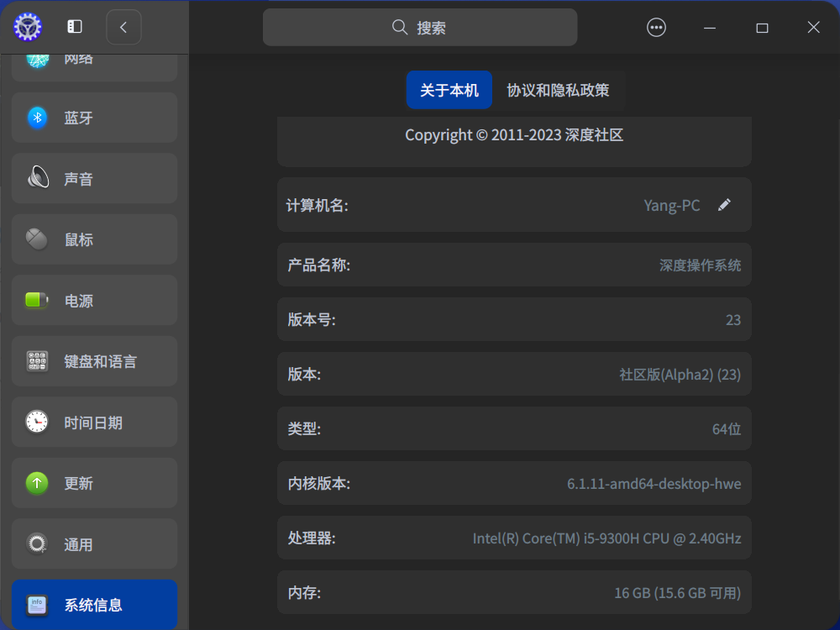This screenshot has width=840, height=630.
Task: Edit computer name with pencil icon
Action: pyautogui.click(x=724, y=205)
